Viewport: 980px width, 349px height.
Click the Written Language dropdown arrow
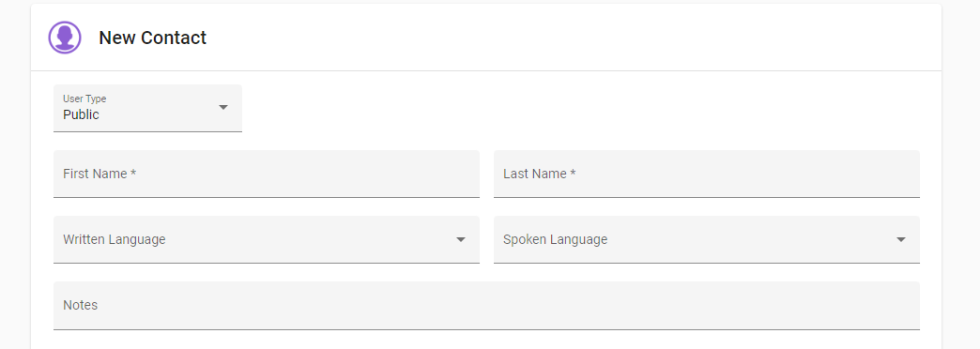(x=461, y=240)
